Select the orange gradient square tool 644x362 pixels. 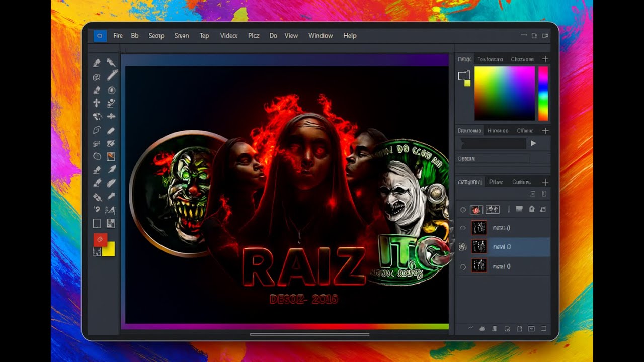[x=111, y=157]
